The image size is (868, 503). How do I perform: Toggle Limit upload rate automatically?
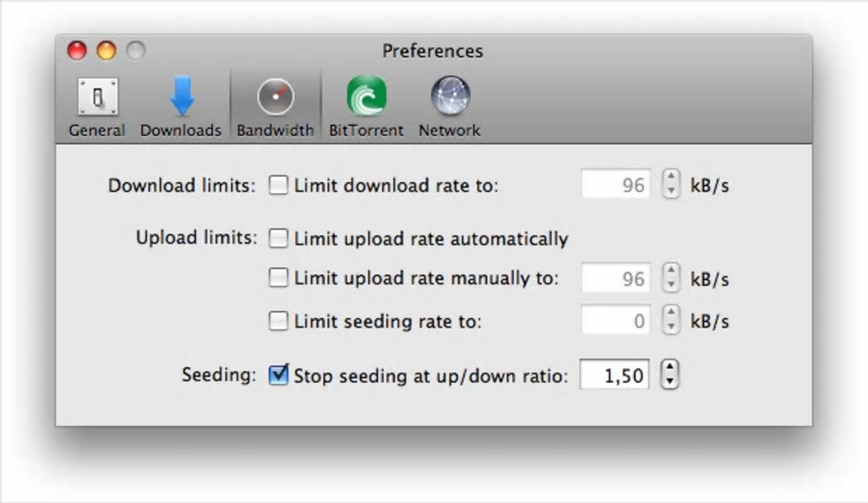278,238
